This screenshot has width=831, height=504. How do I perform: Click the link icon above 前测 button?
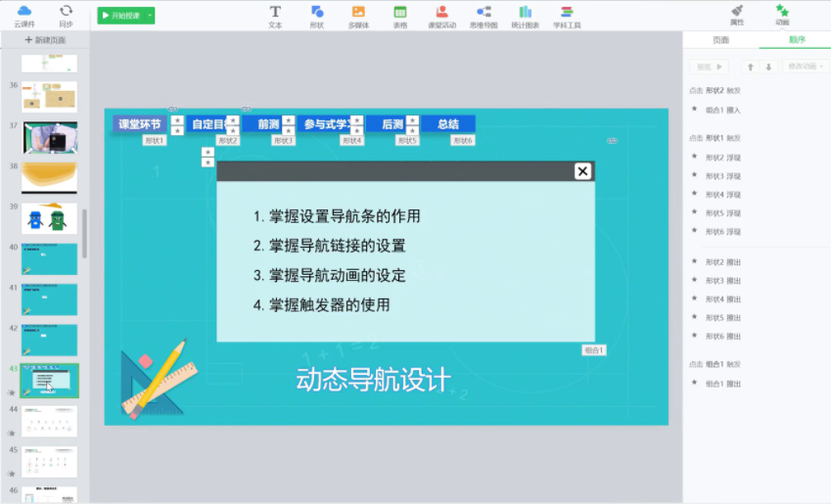(x=246, y=110)
